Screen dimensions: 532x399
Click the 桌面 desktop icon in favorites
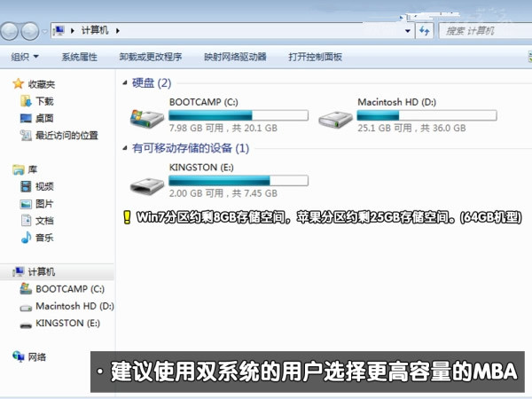coord(26,118)
